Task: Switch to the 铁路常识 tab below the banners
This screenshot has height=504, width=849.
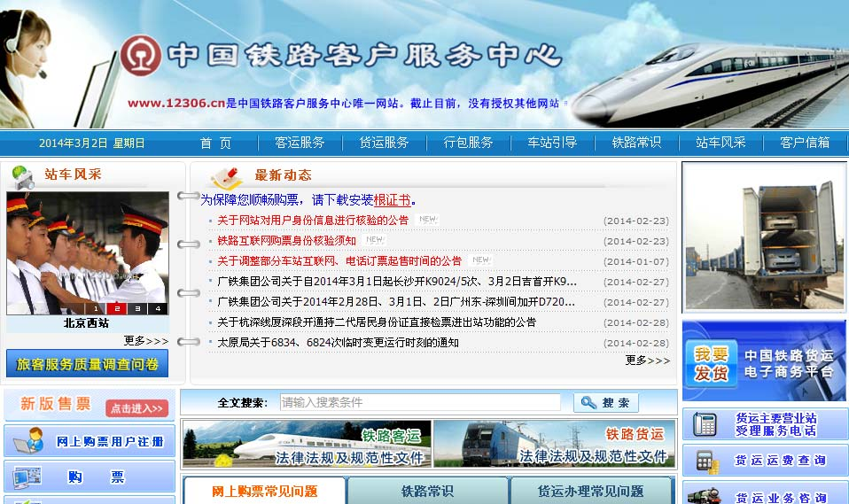Action: [427, 491]
